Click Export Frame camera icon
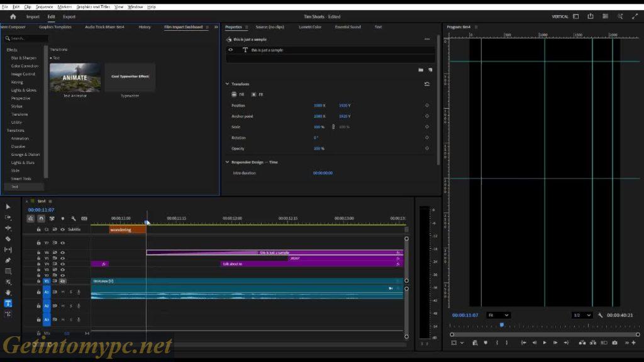This screenshot has height=362, width=644. [614, 343]
